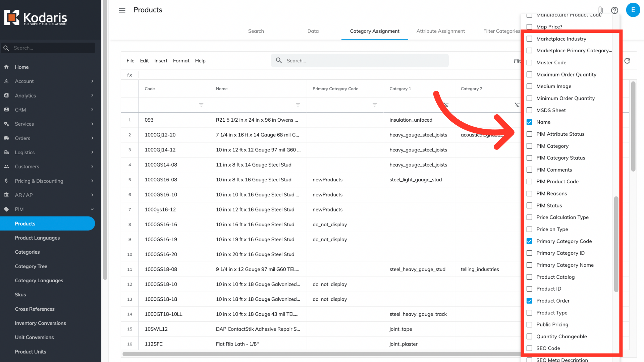Open the Name column filter icon
The width and height of the screenshot is (644, 362).
pos(298,105)
